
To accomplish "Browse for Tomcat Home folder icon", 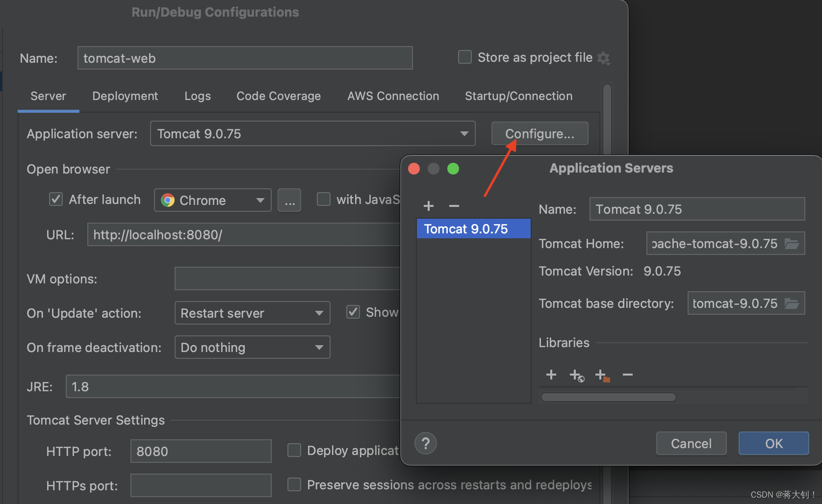I will 792,244.
